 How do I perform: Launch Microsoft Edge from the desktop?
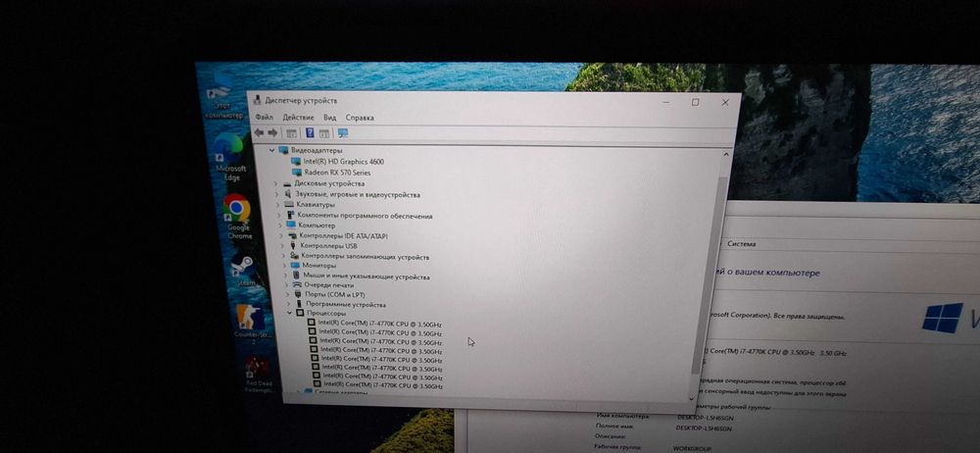click(x=230, y=157)
